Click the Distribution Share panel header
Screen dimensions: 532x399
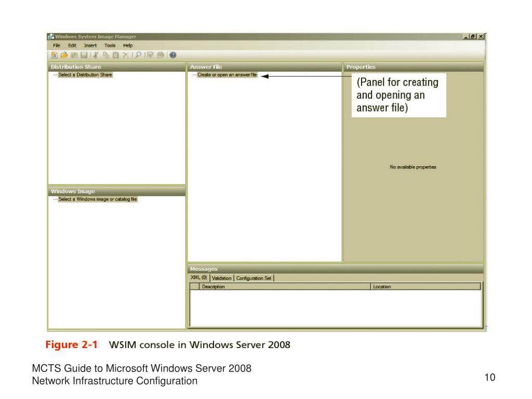tap(117, 67)
